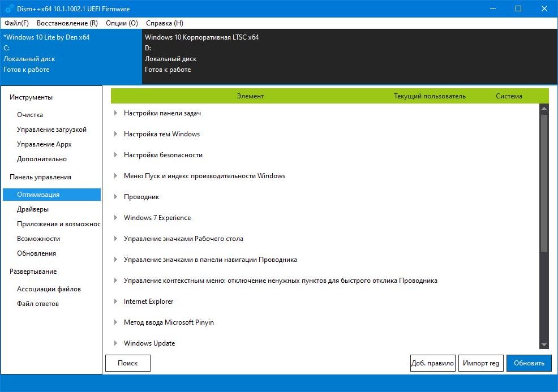Expand the Проводник optimization group
Image resolution: width=558 pixels, height=392 pixels.
pyautogui.click(x=115, y=197)
